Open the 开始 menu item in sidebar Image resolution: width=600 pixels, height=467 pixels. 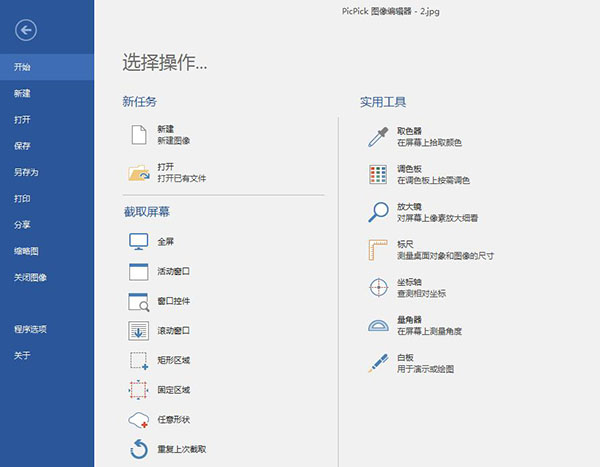click(22, 67)
